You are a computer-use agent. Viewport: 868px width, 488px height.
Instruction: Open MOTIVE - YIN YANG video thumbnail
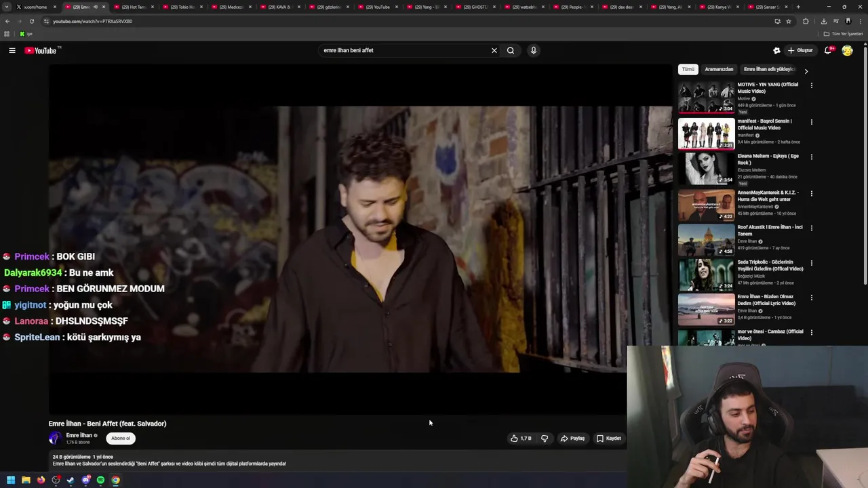pos(706,97)
